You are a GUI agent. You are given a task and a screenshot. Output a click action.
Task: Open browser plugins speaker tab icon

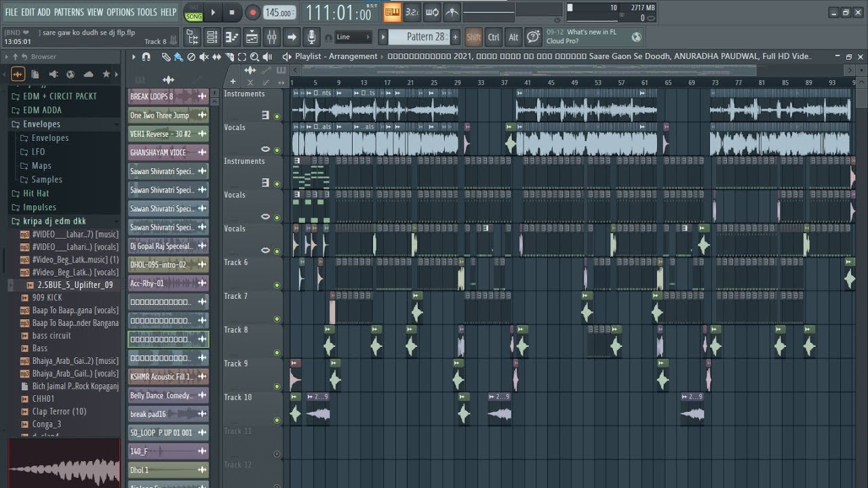tap(53, 74)
